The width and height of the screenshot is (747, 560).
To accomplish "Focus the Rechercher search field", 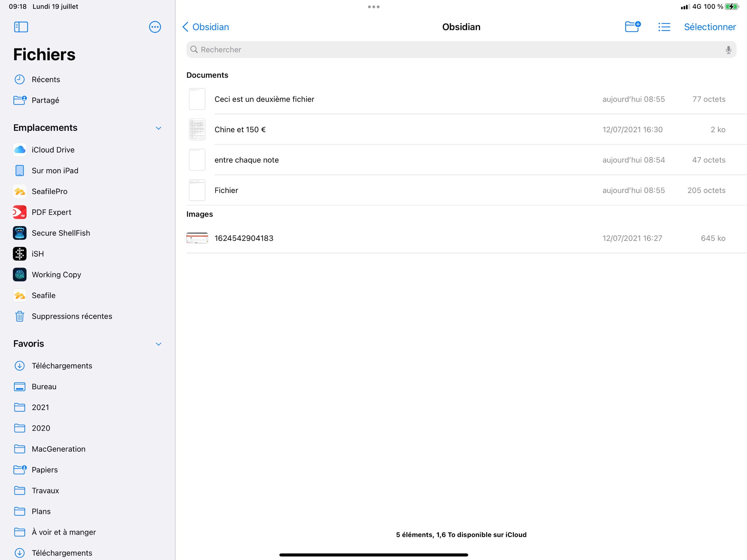I will 461,50.
